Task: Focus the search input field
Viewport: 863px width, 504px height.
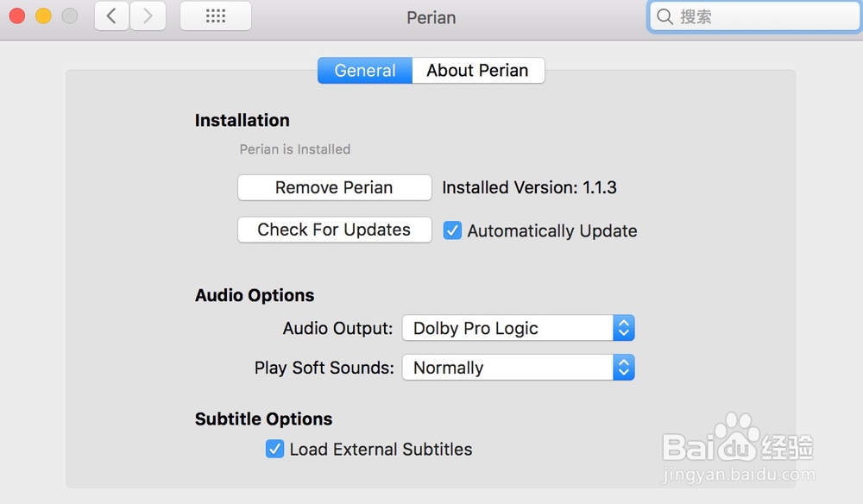Action: pos(754,16)
